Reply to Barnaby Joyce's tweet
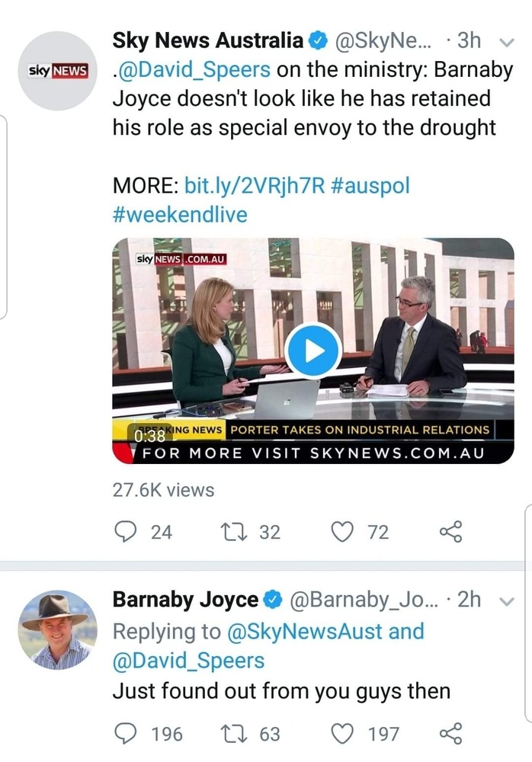The height and width of the screenshot is (762, 532). [125, 734]
